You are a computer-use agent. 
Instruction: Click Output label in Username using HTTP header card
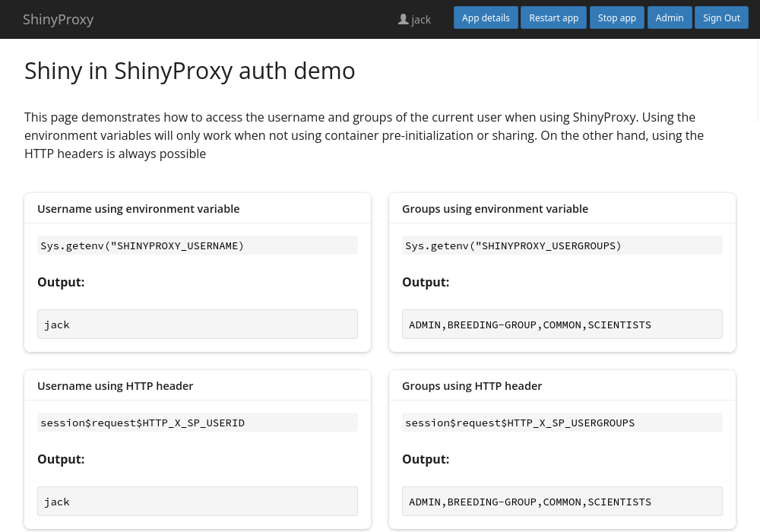click(61, 459)
